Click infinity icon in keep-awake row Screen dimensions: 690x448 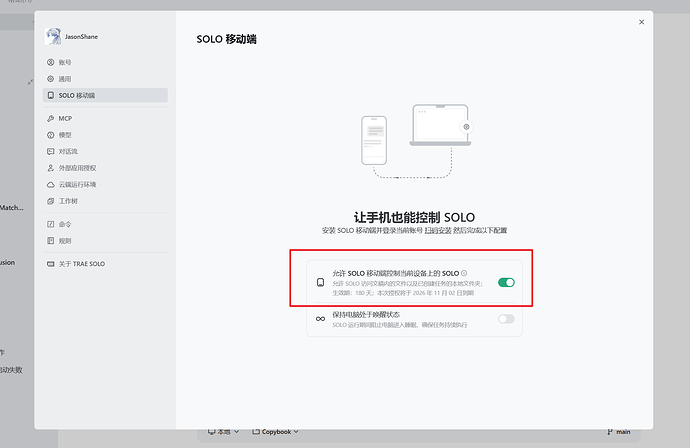(x=320, y=319)
